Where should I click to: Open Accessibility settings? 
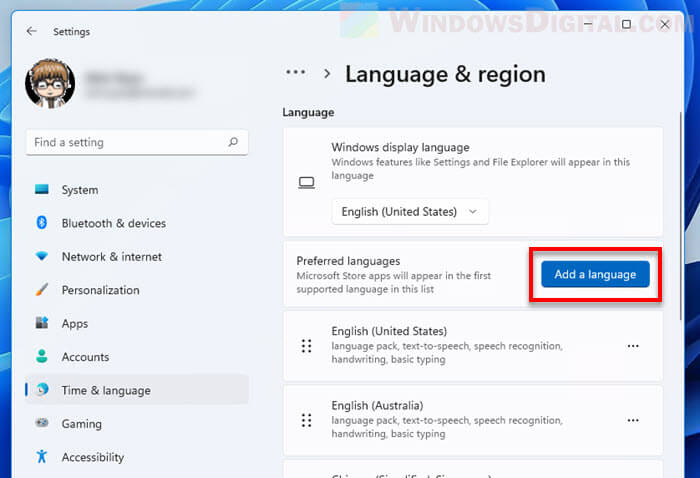[x=137, y=457]
